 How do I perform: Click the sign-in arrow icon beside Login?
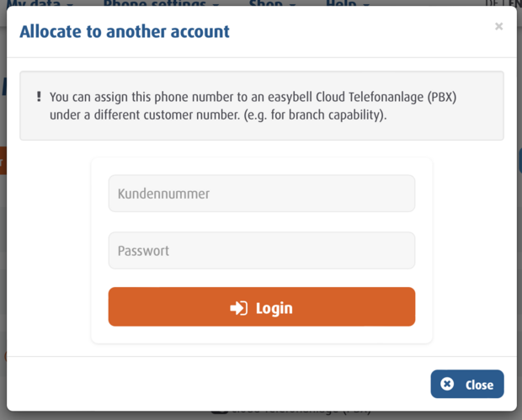pos(238,308)
